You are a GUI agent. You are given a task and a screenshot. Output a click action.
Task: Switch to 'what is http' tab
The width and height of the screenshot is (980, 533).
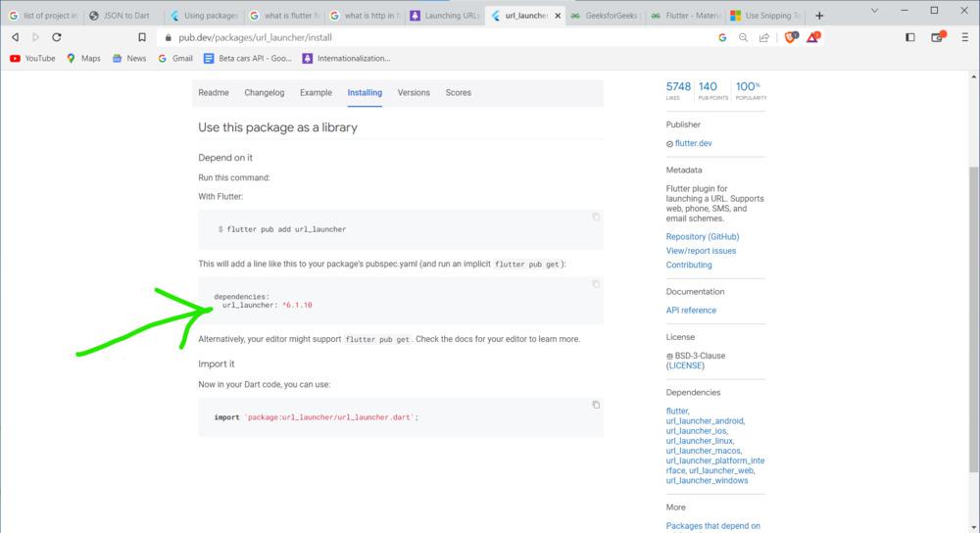coord(365,16)
